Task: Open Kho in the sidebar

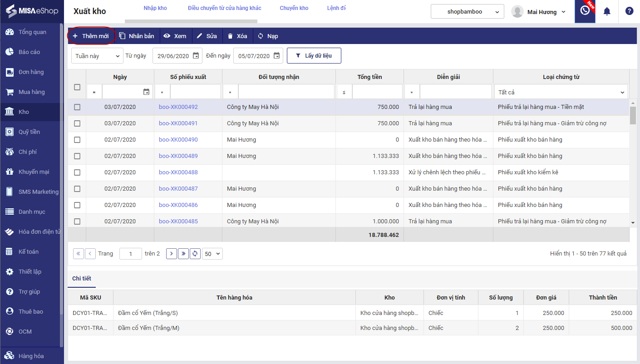Action: click(x=24, y=112)
